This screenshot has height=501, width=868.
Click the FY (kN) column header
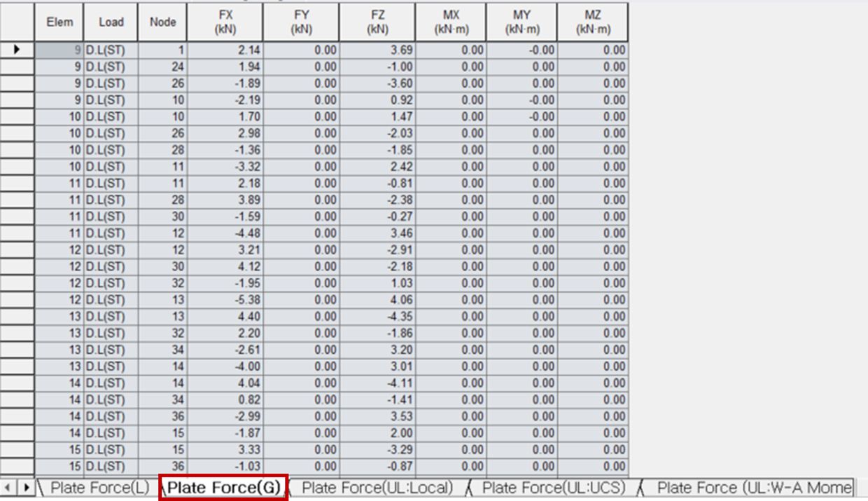tap(301, 22)
